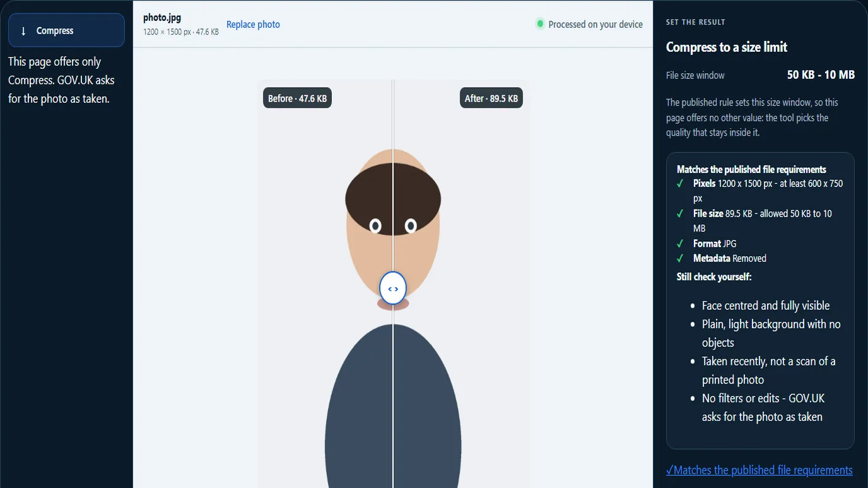The height and width of the screenshot is (488, 868).
Task: Select the photo.jpg file name
Action: tap(162, 18)
